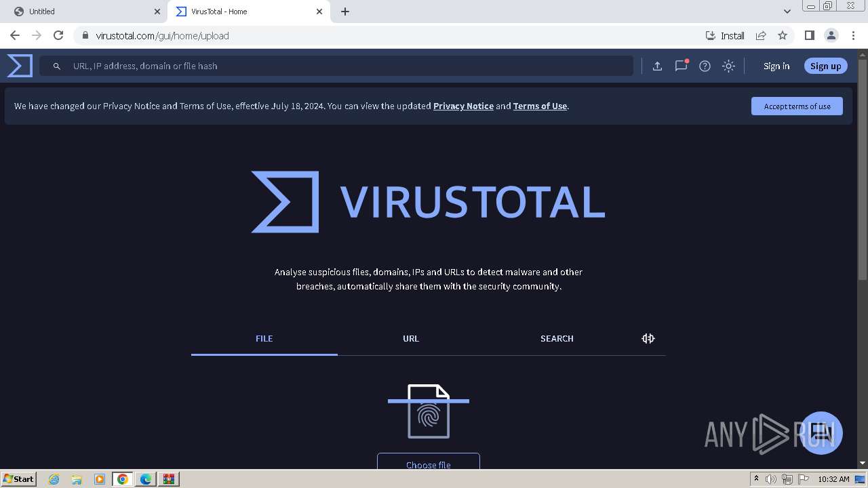Viewport: 868px width, 488px height.
Task: Click the large VIRUSTOTAL logo banner
Action: point(428,202)
